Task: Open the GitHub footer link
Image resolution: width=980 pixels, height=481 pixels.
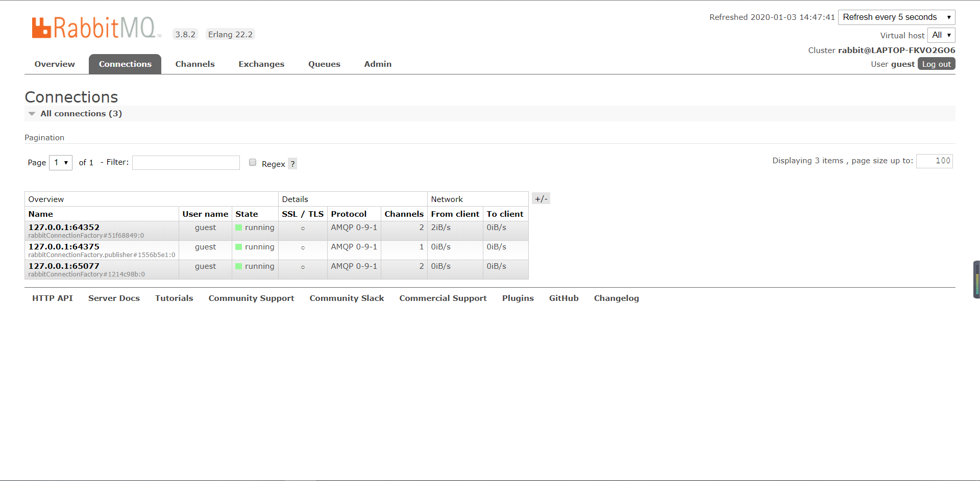Action: [x=564, y=298]
